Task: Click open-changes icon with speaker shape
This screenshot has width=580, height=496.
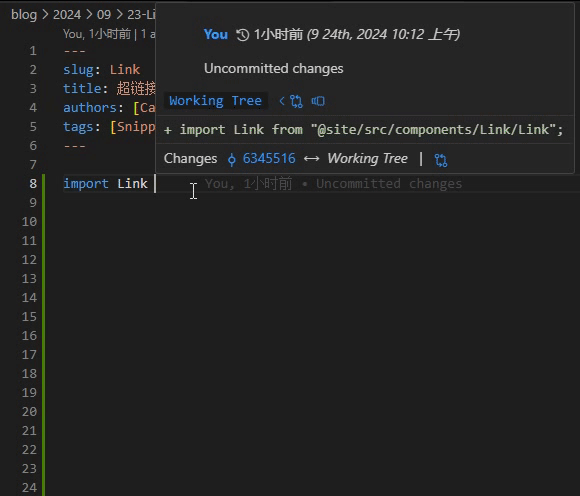Action: (x=318, y=101)
